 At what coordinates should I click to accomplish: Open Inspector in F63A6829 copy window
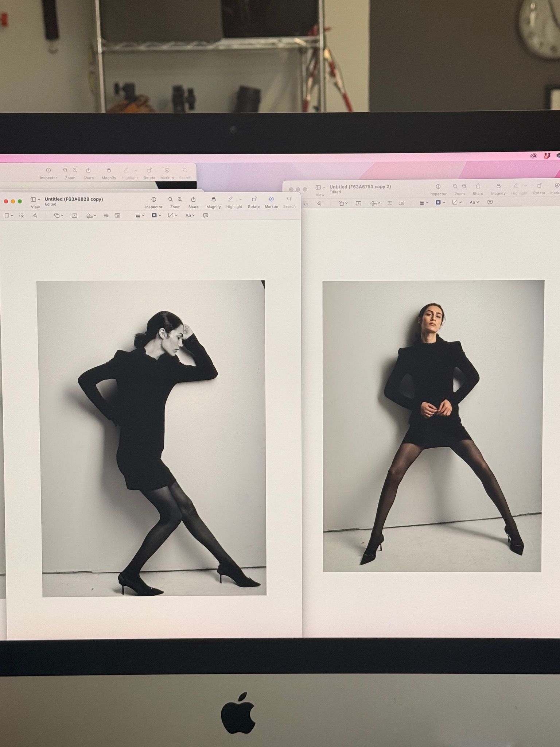pos(153,200)
